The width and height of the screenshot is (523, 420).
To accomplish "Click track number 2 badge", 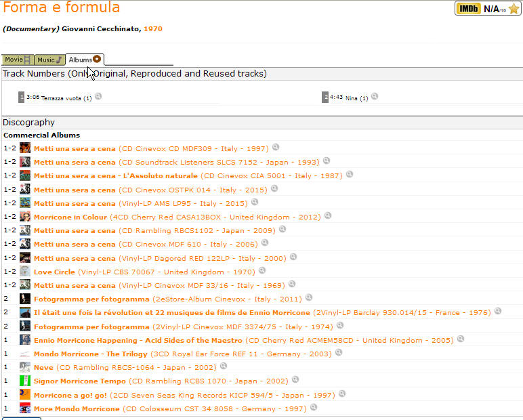I will click(325, 97).
